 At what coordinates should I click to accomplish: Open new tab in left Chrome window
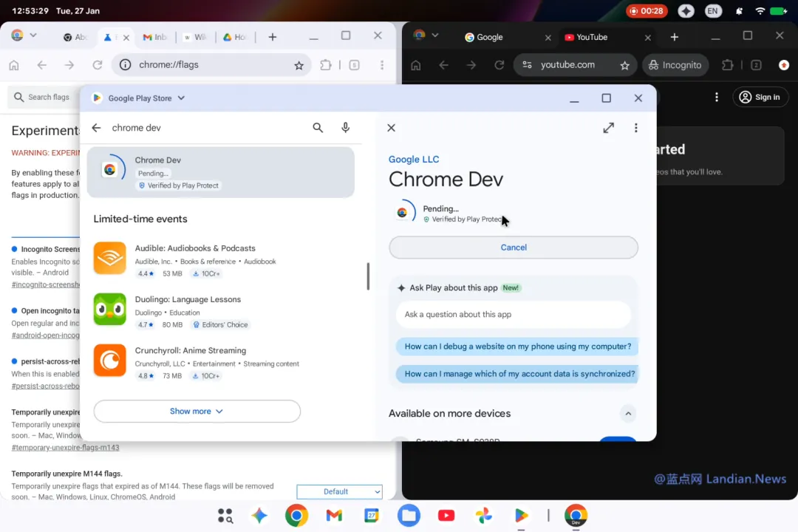[272, 37]
